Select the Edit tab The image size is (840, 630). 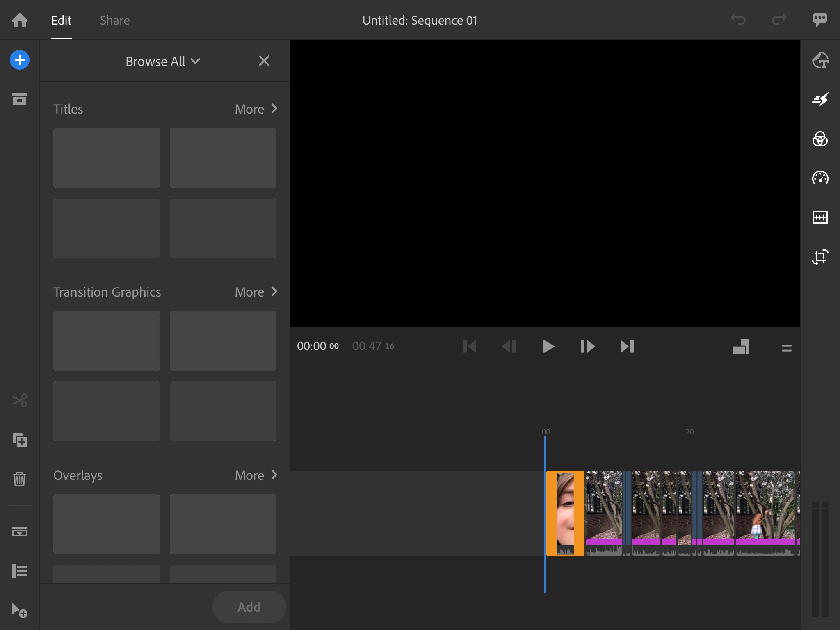62,21
